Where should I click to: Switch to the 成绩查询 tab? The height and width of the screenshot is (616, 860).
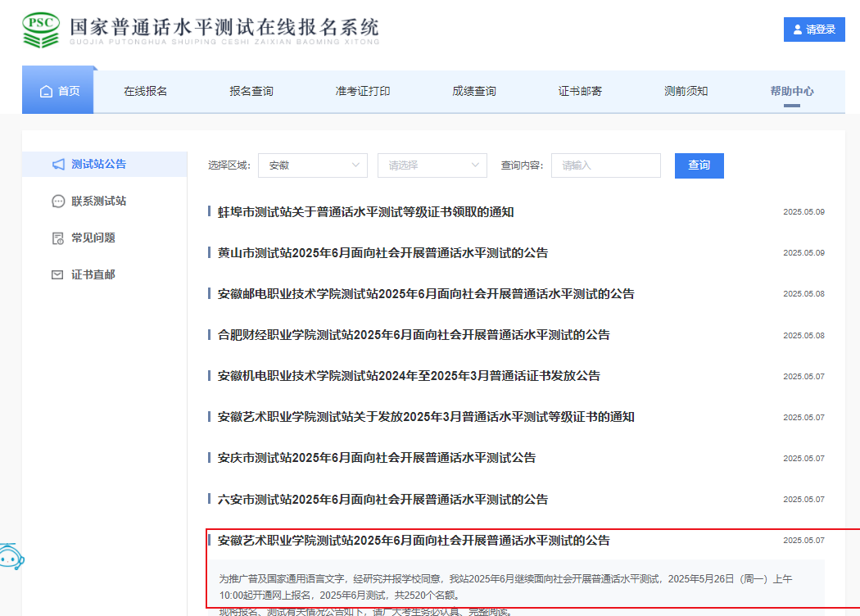tap(474, 91)
